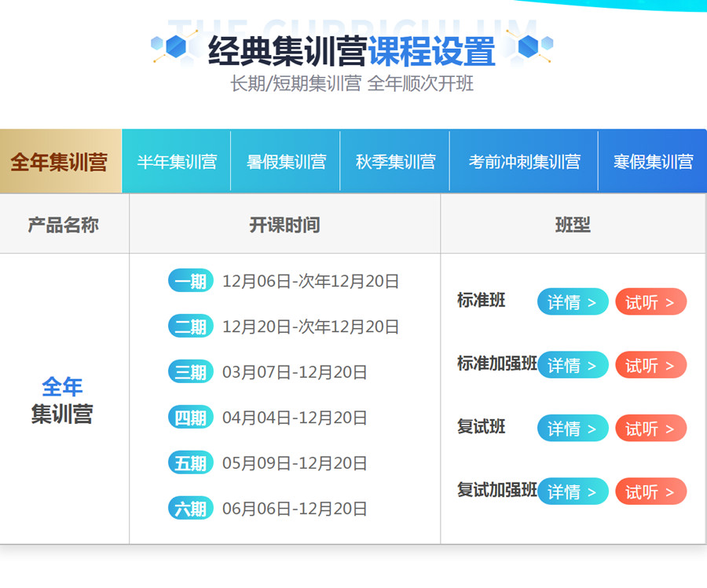View 详情 for 标准加强班
Screen dimensions: 707x588
(573, 365)
